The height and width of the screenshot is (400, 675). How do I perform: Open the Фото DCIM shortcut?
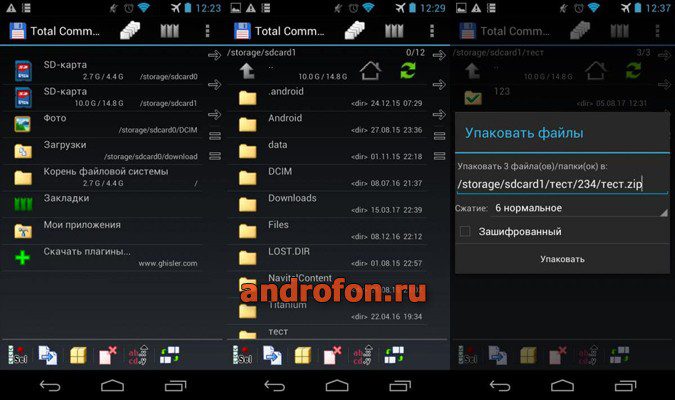[103, 124]
